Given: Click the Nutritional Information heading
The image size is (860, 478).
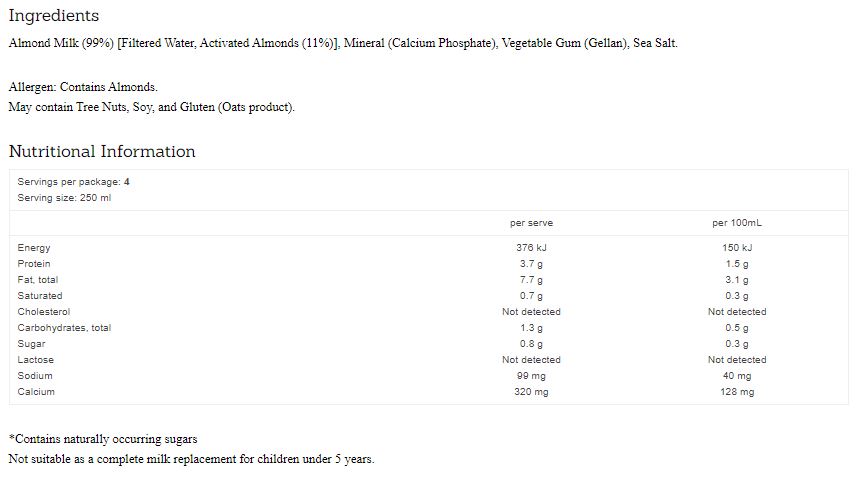Looking at the screenshot, I should pyautogui.click(x=102, y=152).
